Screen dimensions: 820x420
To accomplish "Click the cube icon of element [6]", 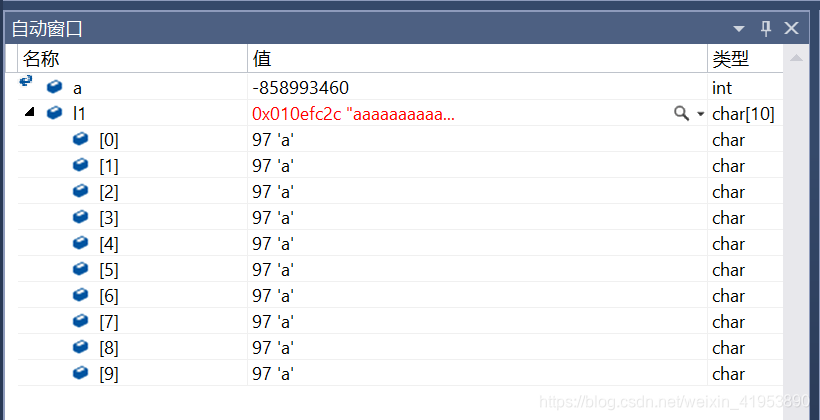I will tap(81, 295).
